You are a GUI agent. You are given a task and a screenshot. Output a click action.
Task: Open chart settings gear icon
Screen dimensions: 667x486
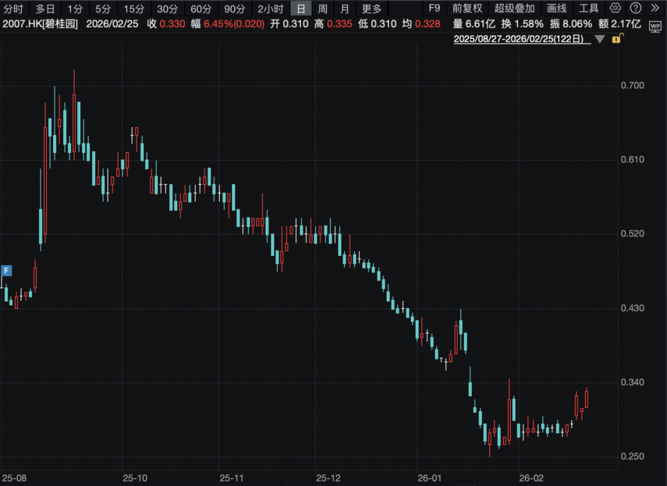(x=616, y=8)
